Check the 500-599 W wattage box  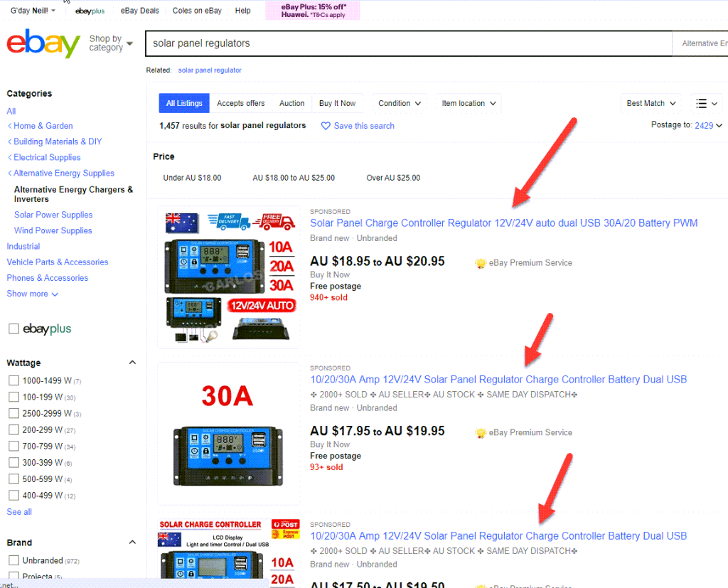tap(14, 479)
